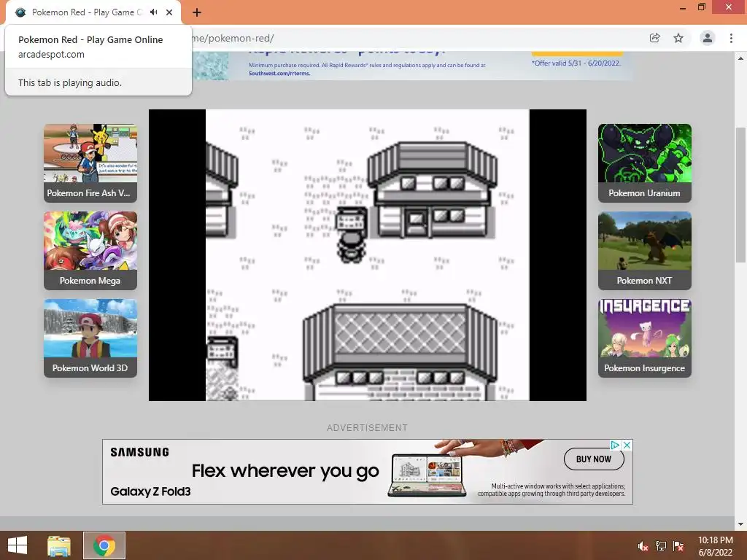This screenshot has height=560, width=747.
Task: Open Pokemon Uranium game card
Action: pyautogui.click(x=645, y=163)
